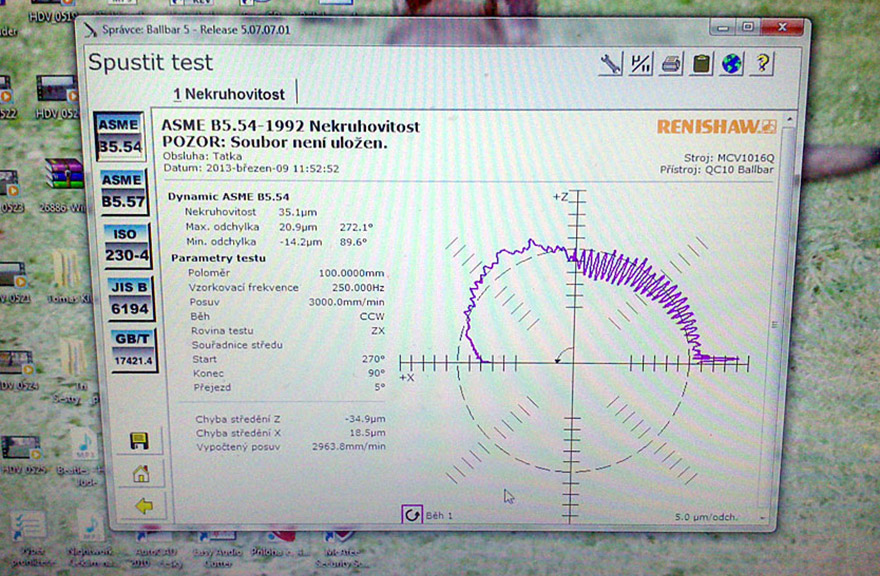Select the WinRAR archive 26886 desktop icon
Screen dimensions: 880x576
(x=63, y=184)
